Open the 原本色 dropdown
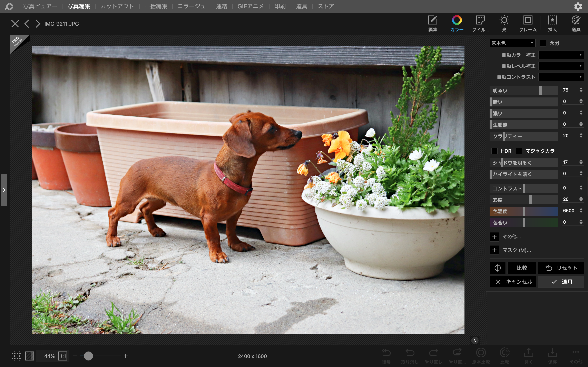Viewport: 588px width, 367px height. point(512,43)
